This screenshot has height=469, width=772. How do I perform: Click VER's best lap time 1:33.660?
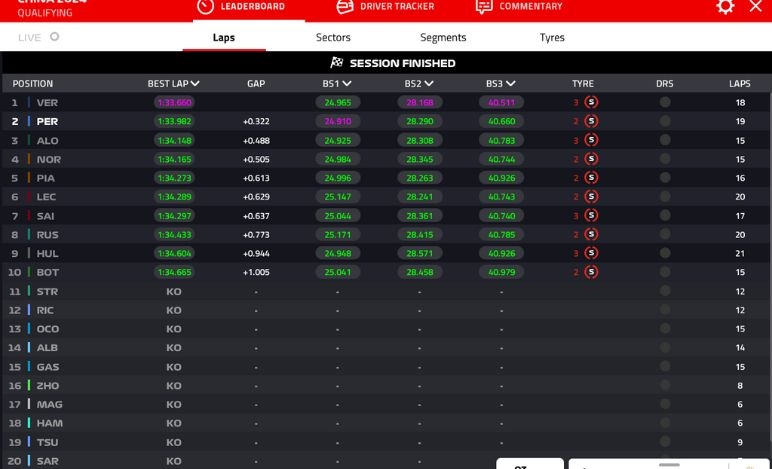pos(174,102)
